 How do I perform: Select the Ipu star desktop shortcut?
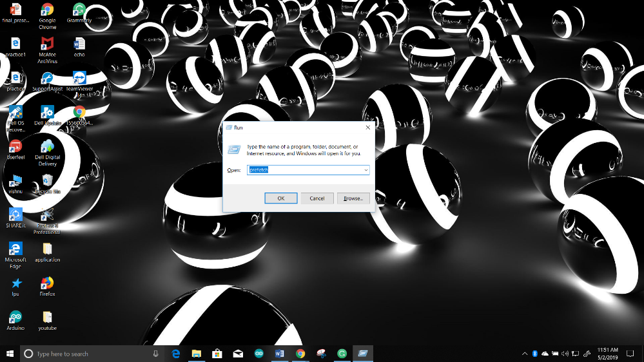[15, 287]
